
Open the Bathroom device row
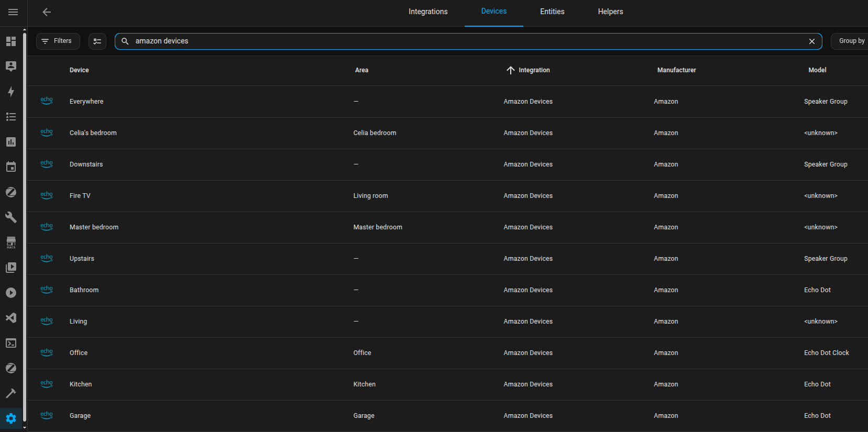[x=448, y=290]
